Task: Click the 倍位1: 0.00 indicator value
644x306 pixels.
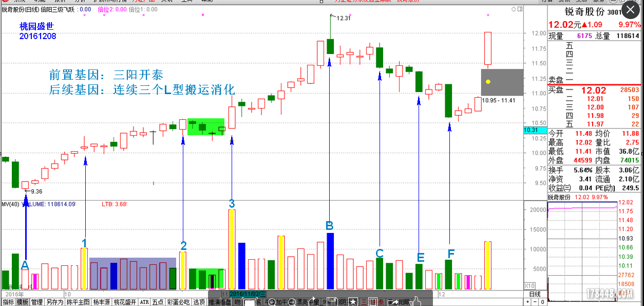Action: [143, 9]
